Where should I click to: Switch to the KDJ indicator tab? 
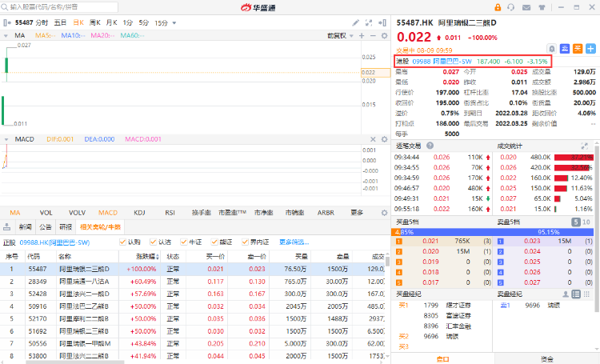click(x=139, y=213)
